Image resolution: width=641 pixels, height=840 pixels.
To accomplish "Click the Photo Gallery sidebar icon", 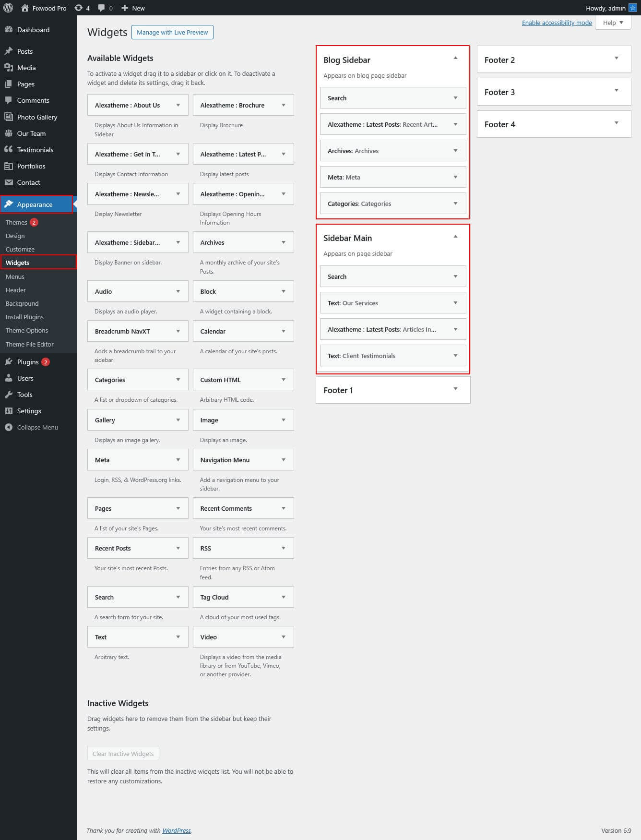I will coord(9,117).
